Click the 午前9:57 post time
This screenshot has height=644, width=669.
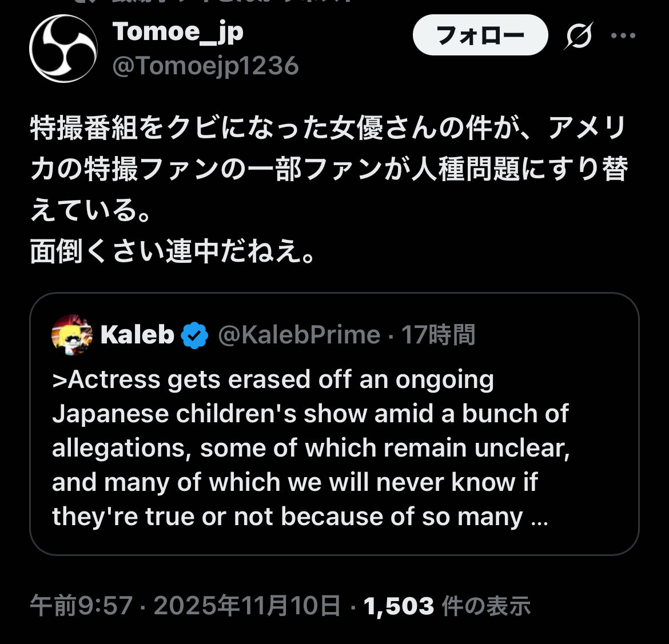point(81,606)
